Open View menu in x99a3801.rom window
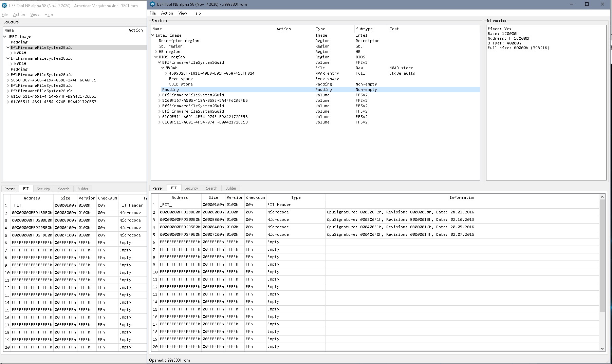 tap(183, 13)
